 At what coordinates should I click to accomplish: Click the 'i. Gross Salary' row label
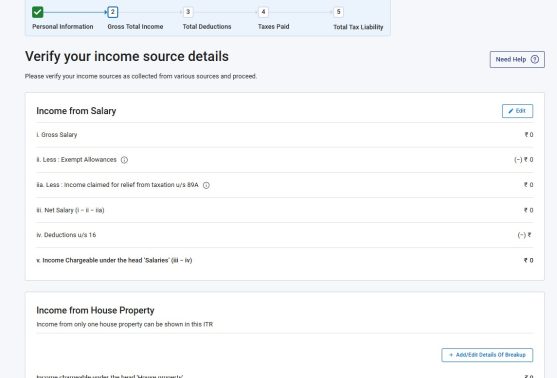click(57, 135)
